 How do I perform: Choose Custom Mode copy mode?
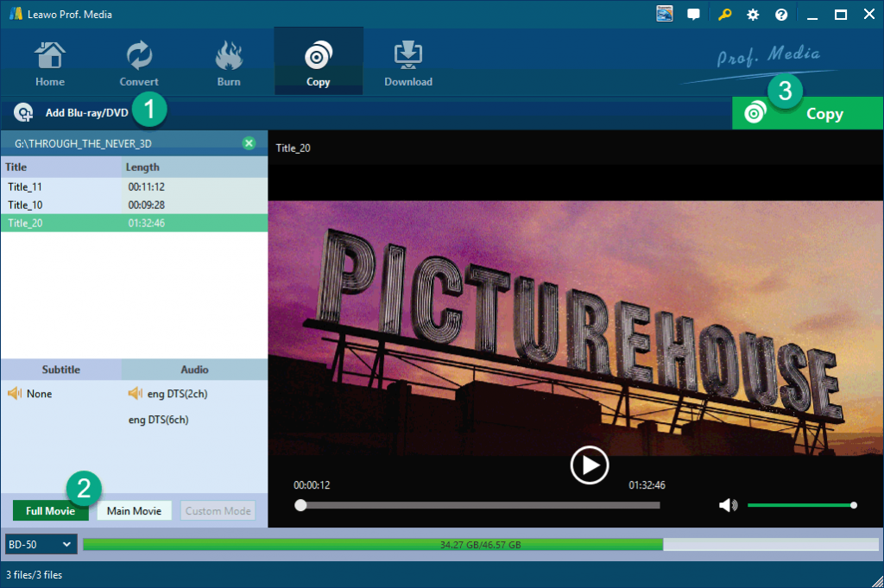click(218, 511)
